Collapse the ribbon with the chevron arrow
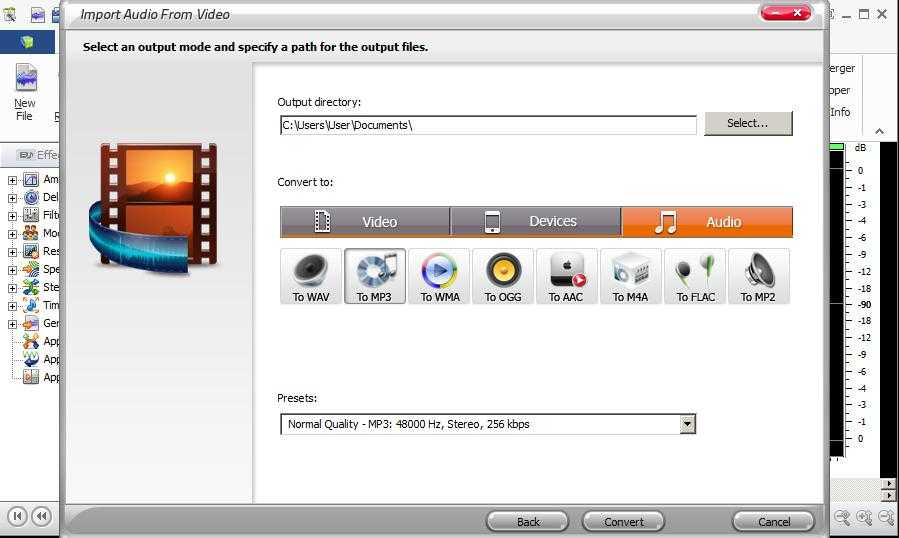The width and height of the screenshot is (899, 538). (879, 131)
